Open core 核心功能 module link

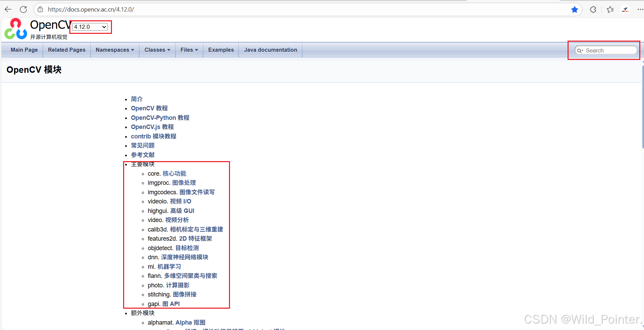(x=174, y=174)
